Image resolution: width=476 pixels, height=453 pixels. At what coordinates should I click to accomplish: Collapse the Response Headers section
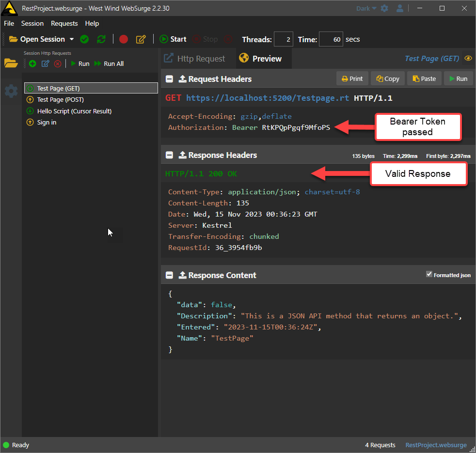(169, 155)
